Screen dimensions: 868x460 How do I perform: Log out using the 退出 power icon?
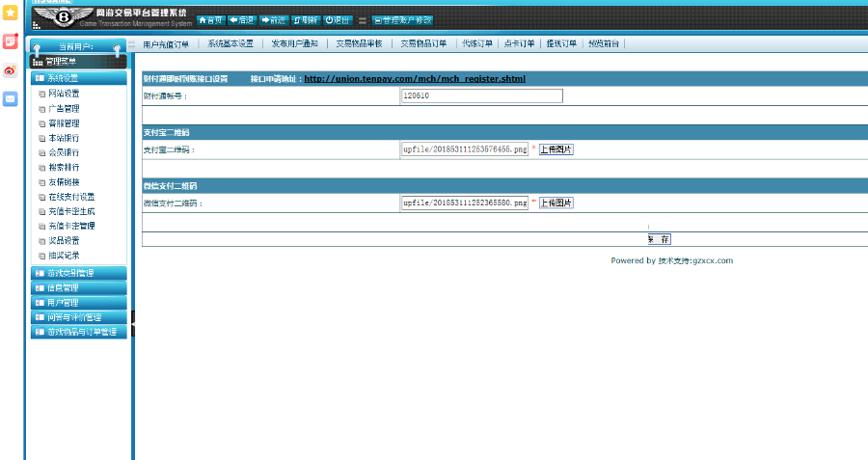click(338, 20)
